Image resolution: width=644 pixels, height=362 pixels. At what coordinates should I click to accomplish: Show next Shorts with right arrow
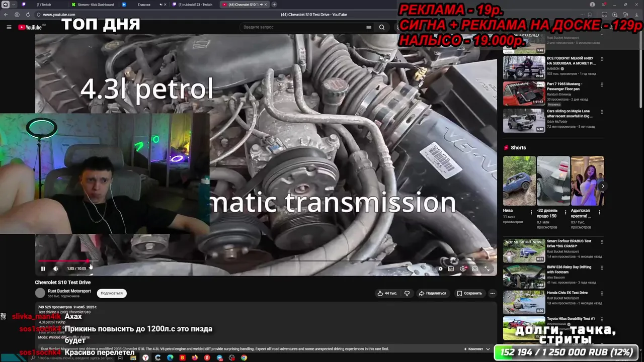pos(602,186)
